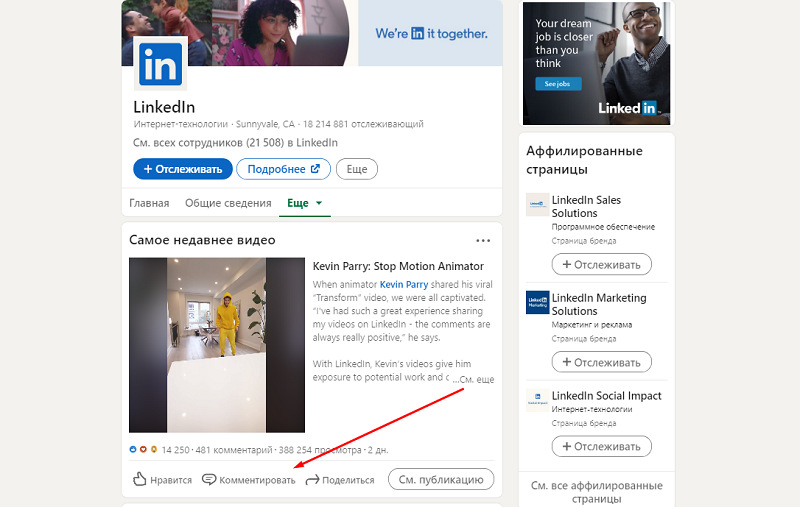800x507 pixels.
Task: Open the LinkedIn Sales Solutions page name
Action: click(586, 207)
